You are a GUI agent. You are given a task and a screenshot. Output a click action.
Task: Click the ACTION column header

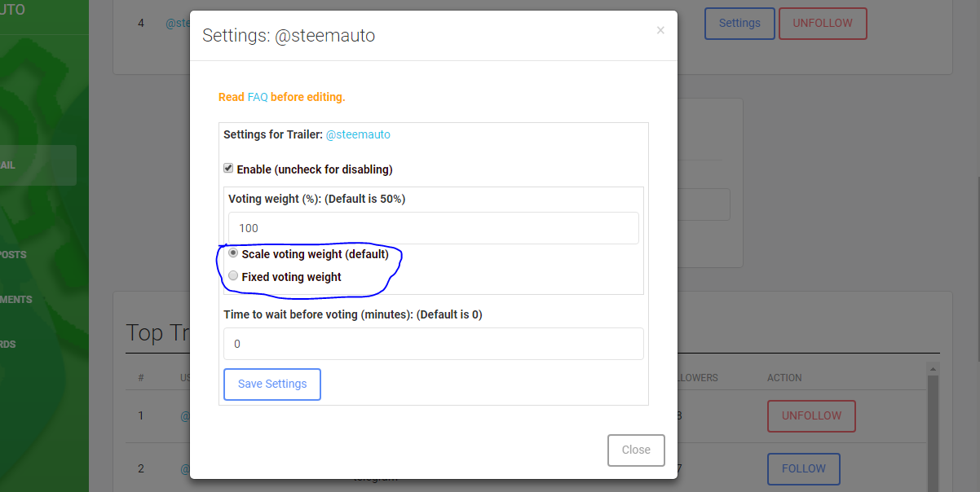(784, 378)
